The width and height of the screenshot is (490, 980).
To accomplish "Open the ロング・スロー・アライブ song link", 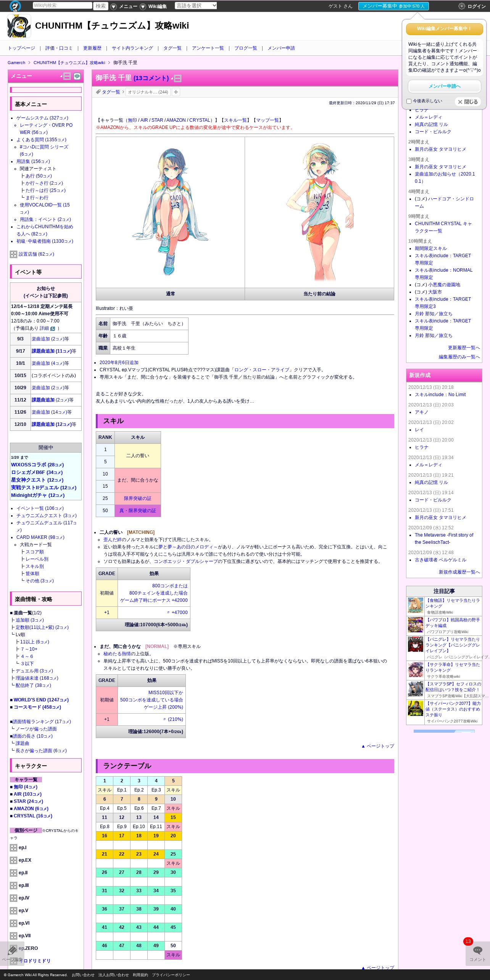I will click(262, 370).
